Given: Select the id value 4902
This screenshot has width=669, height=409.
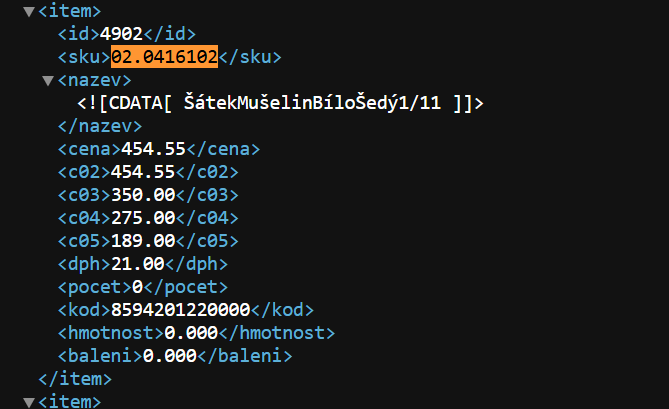Looking at the screenshot, I should [121, 34].
